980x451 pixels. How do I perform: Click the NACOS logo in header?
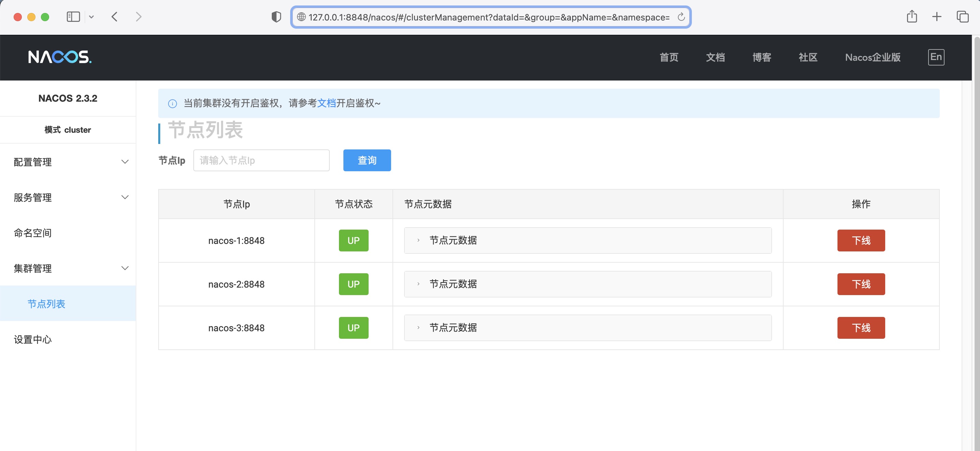[60, 57]
